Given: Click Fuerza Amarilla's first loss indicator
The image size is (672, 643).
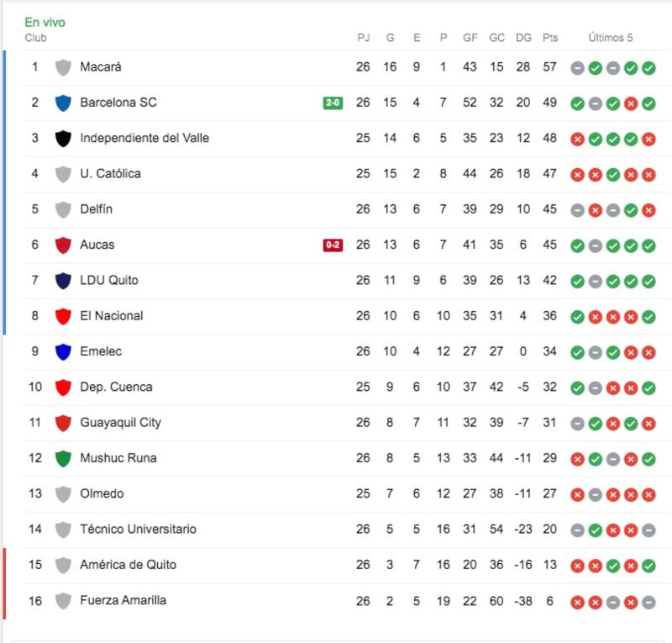Looking at the screenshot, I should [577, 603].
